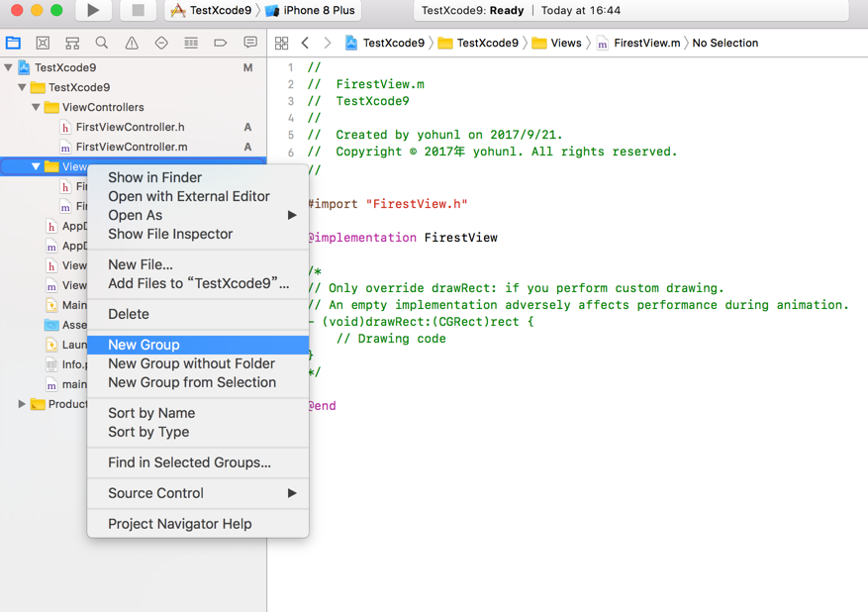Open the Find navigator magnifier
Viewport: 868px width, 612px height.
click(102, 43)
